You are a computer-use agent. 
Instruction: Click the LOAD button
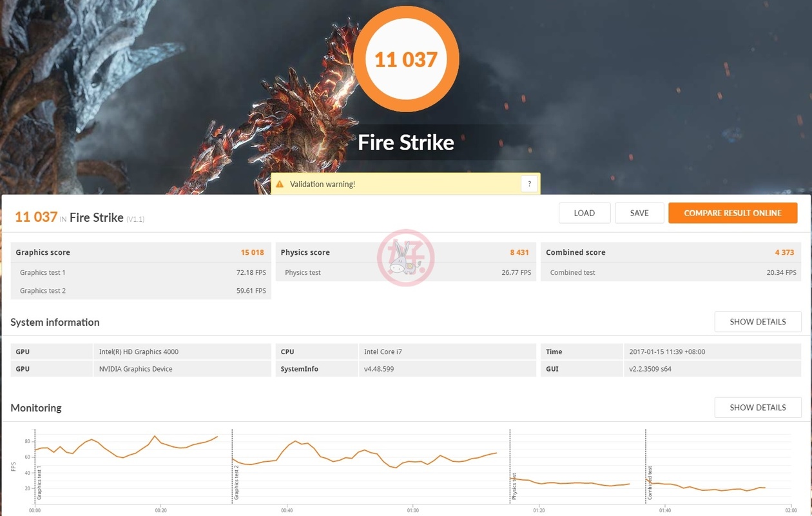[x=585, y=213]
